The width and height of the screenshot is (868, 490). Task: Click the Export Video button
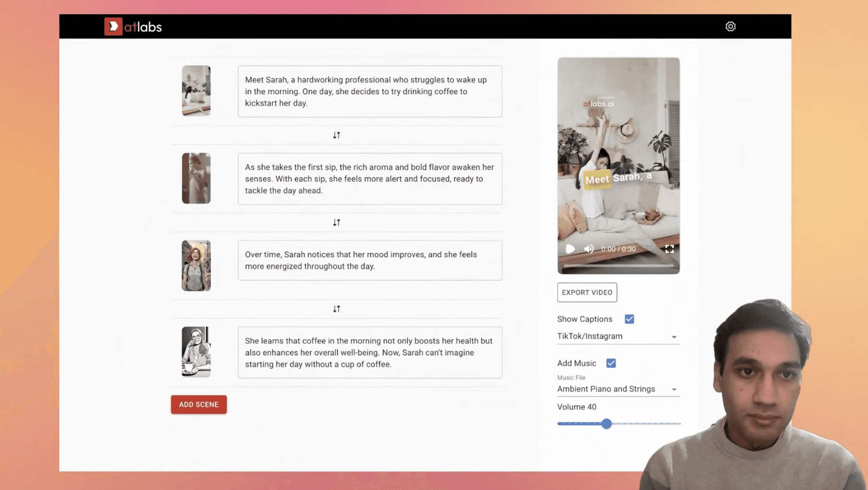pos(587,292)
